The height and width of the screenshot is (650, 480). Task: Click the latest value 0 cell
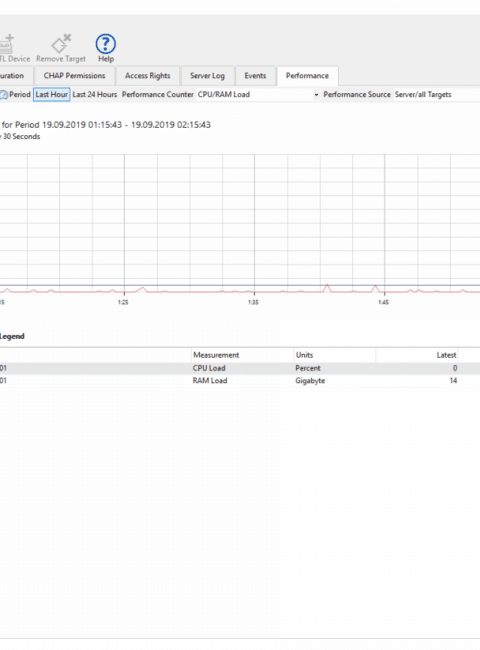pos(455,368)
